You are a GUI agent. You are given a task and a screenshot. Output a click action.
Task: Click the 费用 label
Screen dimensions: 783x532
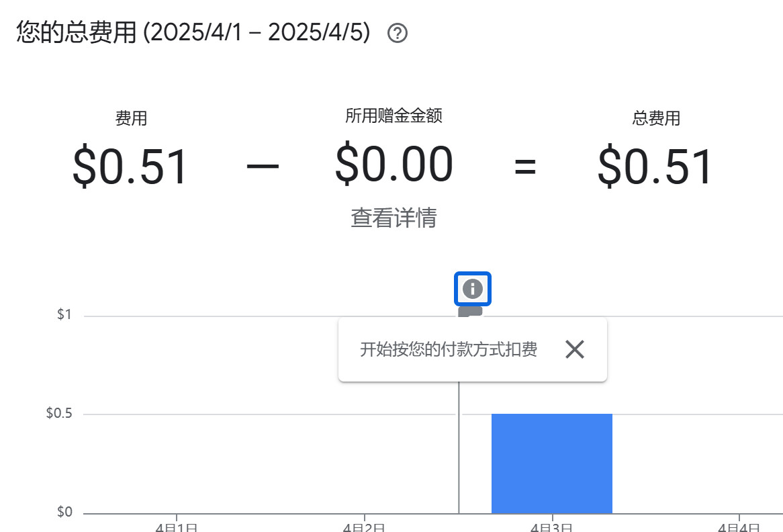(131, 118)
